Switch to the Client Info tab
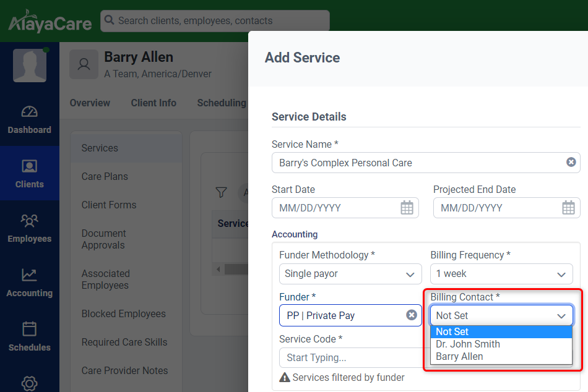The height and width of the screenshot is (392, 588). click(x=153, y=103)
